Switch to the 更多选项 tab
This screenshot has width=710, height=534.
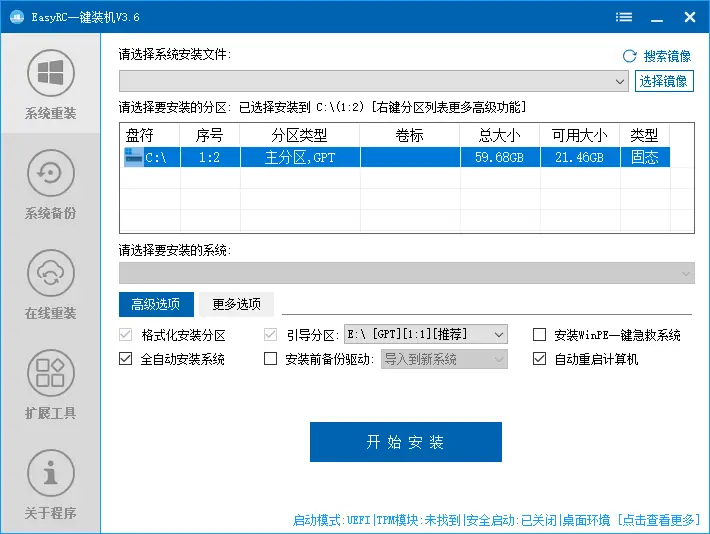pyautogui.click(x=236, y=304)
